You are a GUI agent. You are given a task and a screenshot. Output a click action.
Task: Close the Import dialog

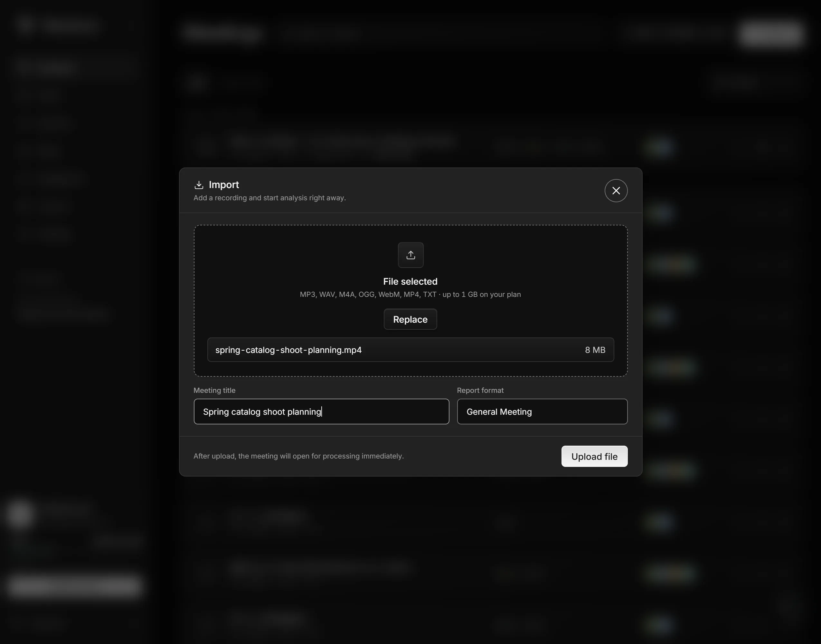pyautogui.click(x=616, y=190)
